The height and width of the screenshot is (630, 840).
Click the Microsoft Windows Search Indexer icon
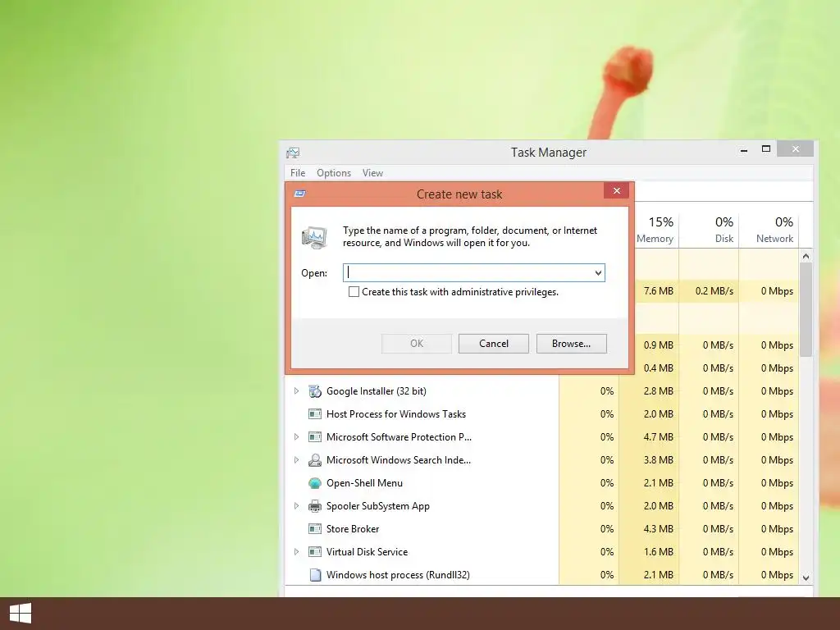[x=315, y=460]
